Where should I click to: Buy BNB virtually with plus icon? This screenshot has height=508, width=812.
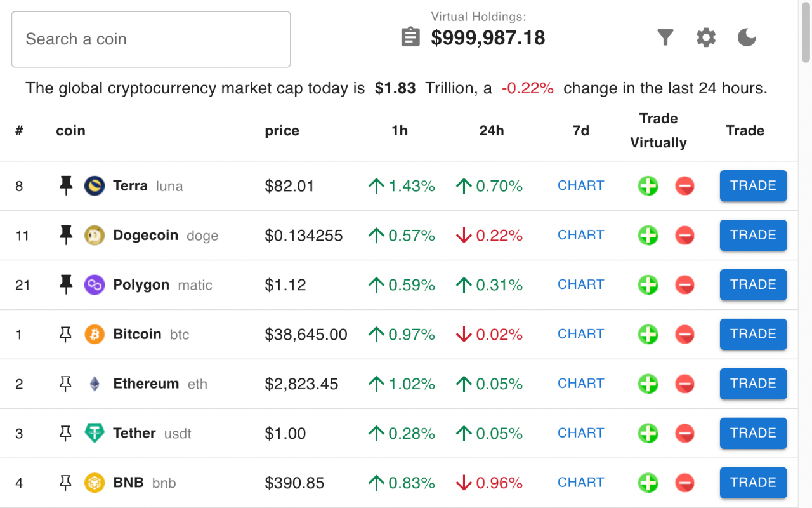[x=648, y=483]
